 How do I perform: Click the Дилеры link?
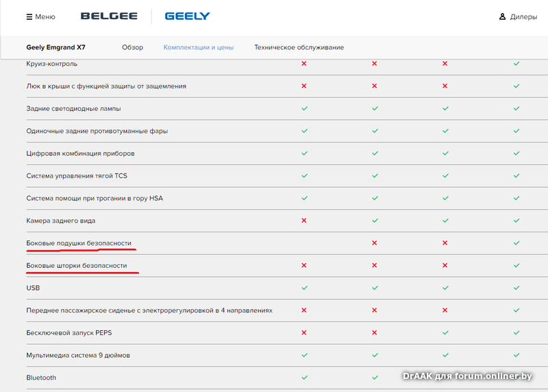524,16
